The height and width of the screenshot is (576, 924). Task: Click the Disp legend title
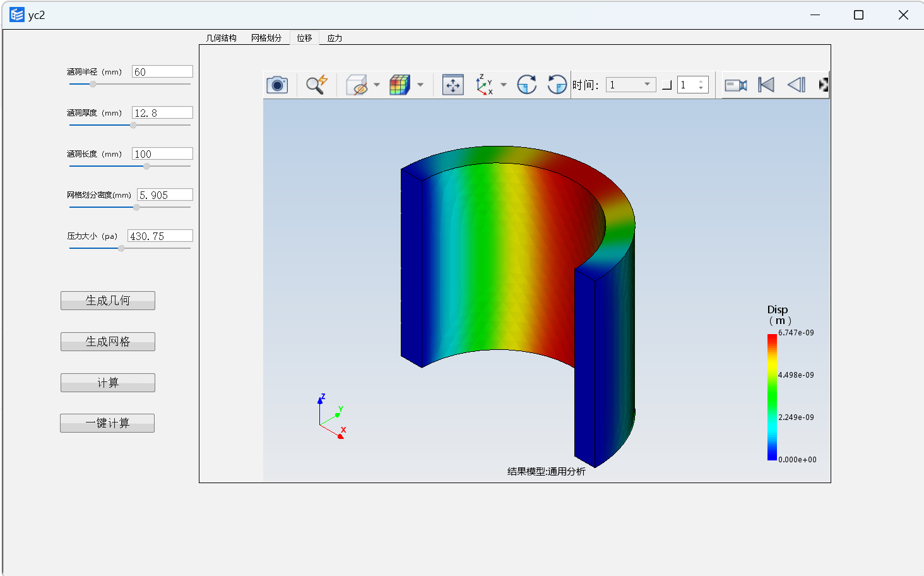click(778, 315)
